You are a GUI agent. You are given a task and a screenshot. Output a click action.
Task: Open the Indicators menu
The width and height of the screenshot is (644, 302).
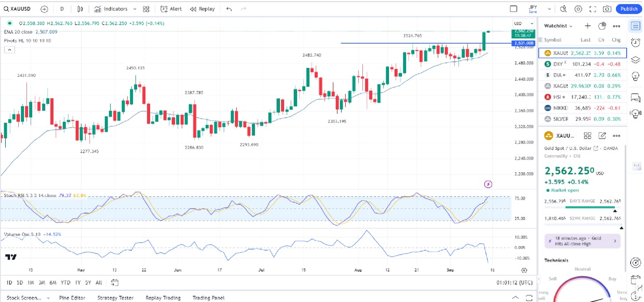point(111,9)
